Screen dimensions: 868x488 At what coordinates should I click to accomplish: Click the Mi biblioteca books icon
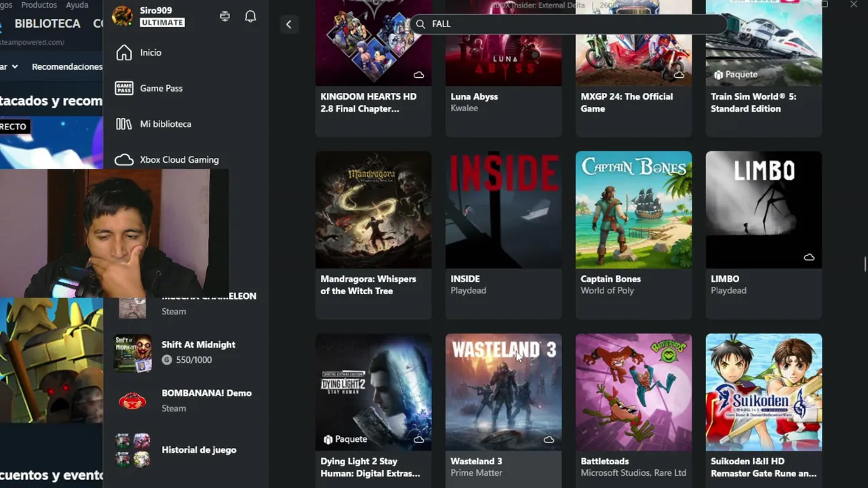coord(124,124)
